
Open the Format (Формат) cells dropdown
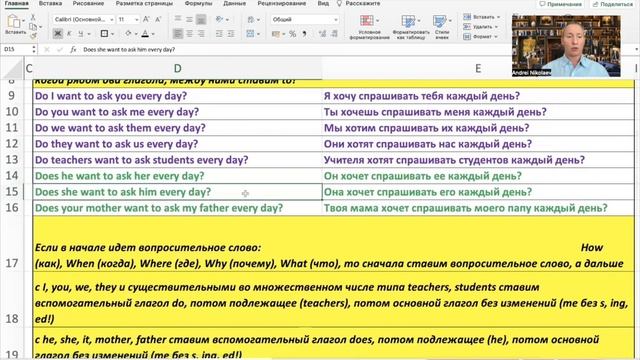[x=480, y=36]
